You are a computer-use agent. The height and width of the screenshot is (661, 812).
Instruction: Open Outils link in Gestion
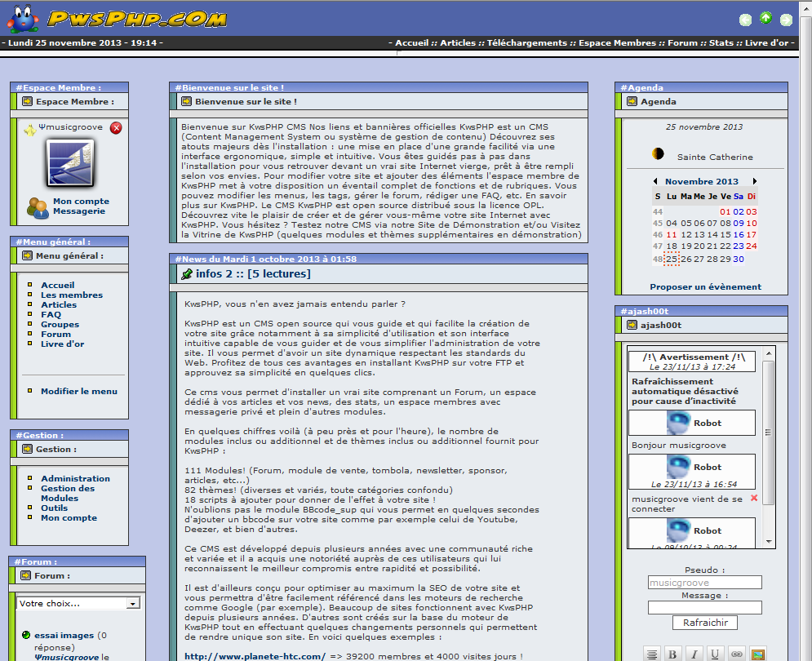click(55, 508)
